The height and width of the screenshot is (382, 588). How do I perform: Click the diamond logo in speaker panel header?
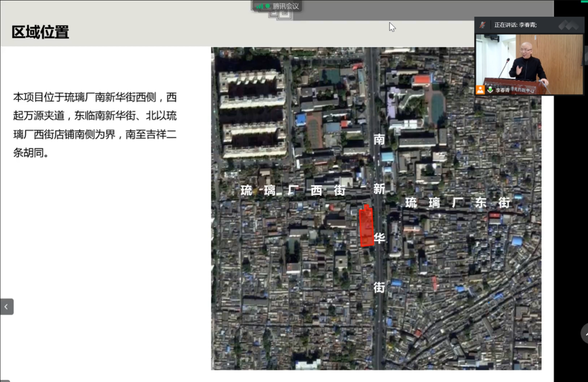coord(568,25)
